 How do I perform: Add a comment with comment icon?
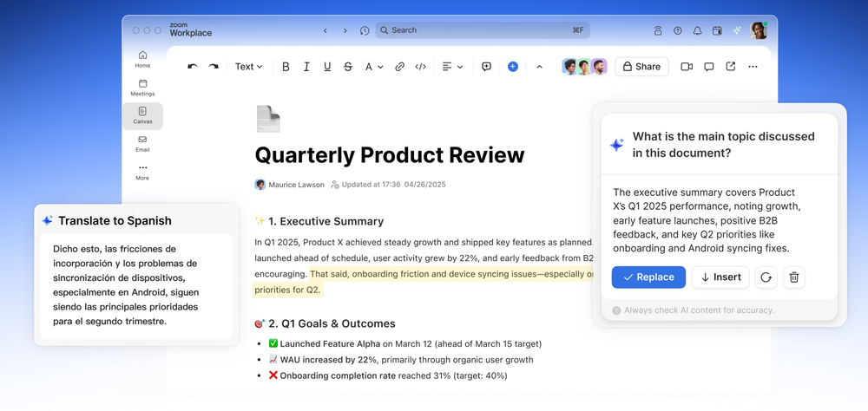coord(486,67)
